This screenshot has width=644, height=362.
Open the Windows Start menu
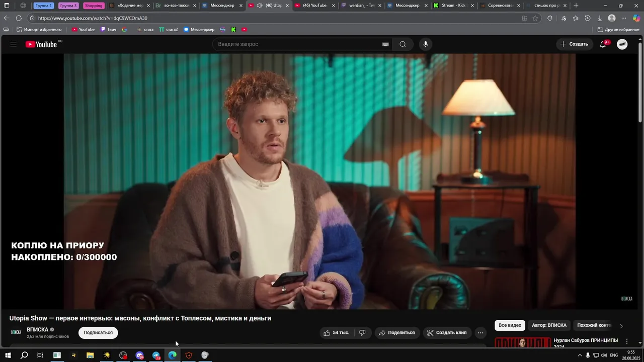8,355
